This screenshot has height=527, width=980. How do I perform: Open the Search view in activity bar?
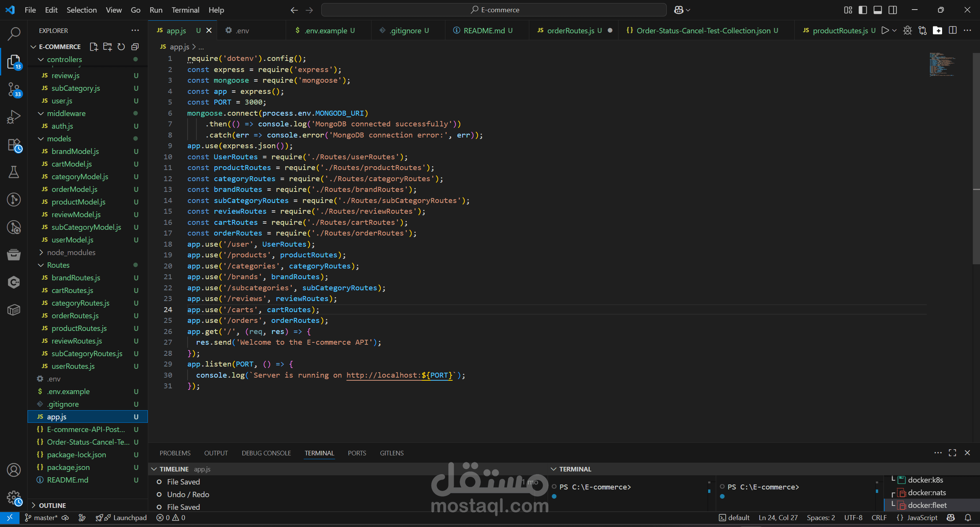pyautogui.click(x=14, y=34)
